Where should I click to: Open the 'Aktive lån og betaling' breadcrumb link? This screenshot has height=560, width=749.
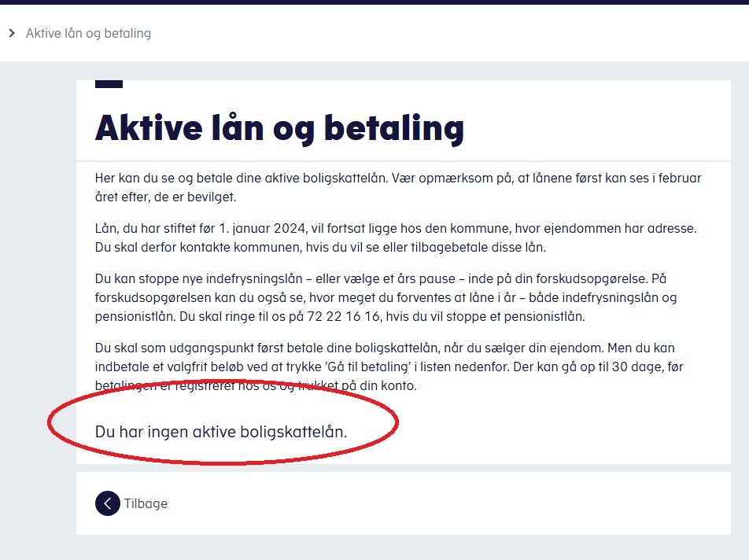point(88,33)
